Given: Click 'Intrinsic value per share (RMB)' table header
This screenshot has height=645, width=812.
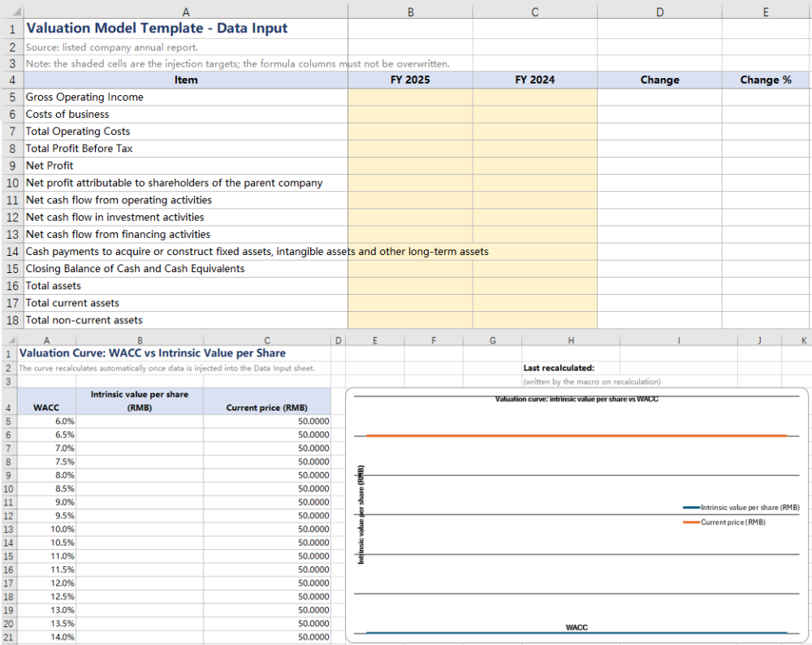Looking at the screenshot, I should [x=140, y=401].
